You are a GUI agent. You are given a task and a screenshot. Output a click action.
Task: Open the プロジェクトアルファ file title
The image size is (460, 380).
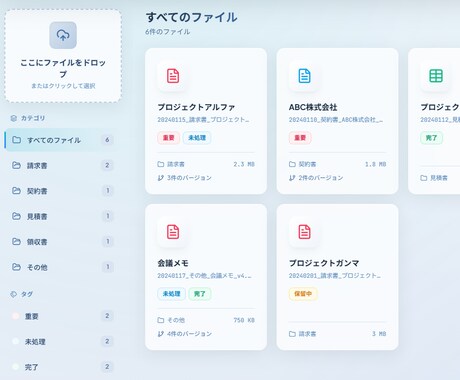pos(196,107)
